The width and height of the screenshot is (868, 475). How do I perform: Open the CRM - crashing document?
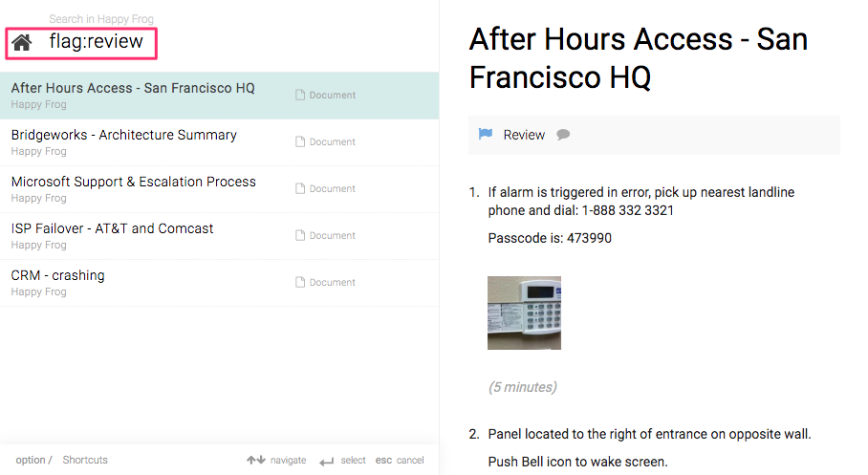click(58, 275)
